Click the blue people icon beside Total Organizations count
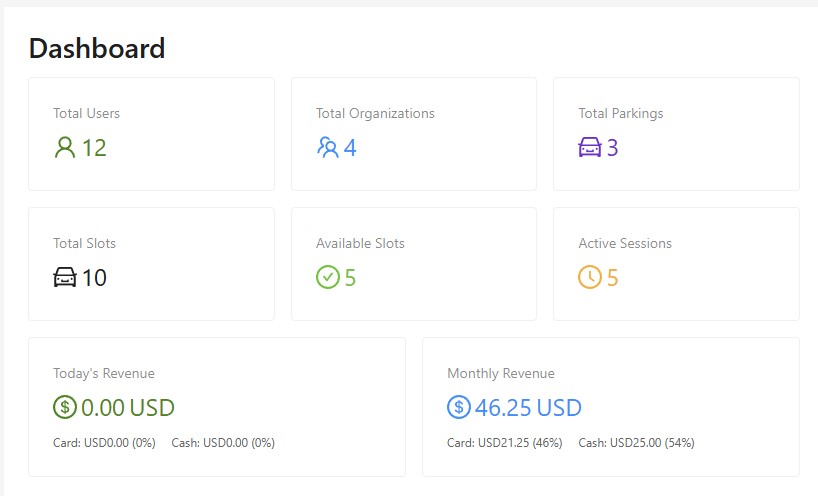 coord(328,148)
